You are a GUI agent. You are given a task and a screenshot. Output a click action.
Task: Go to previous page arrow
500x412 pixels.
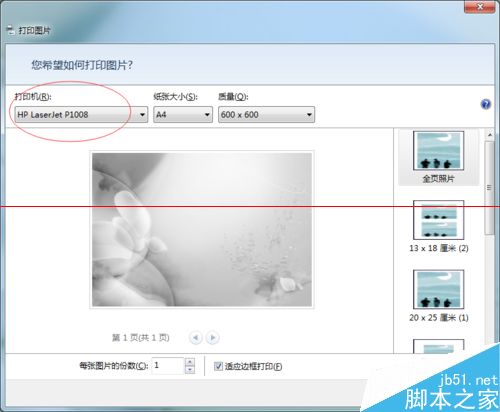(x=196, y=338)
